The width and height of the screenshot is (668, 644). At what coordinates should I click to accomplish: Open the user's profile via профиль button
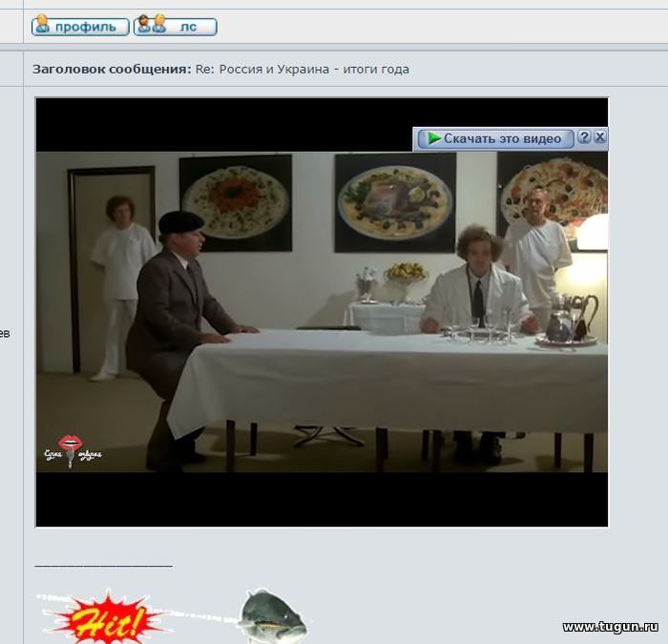(x=80, y=27)
